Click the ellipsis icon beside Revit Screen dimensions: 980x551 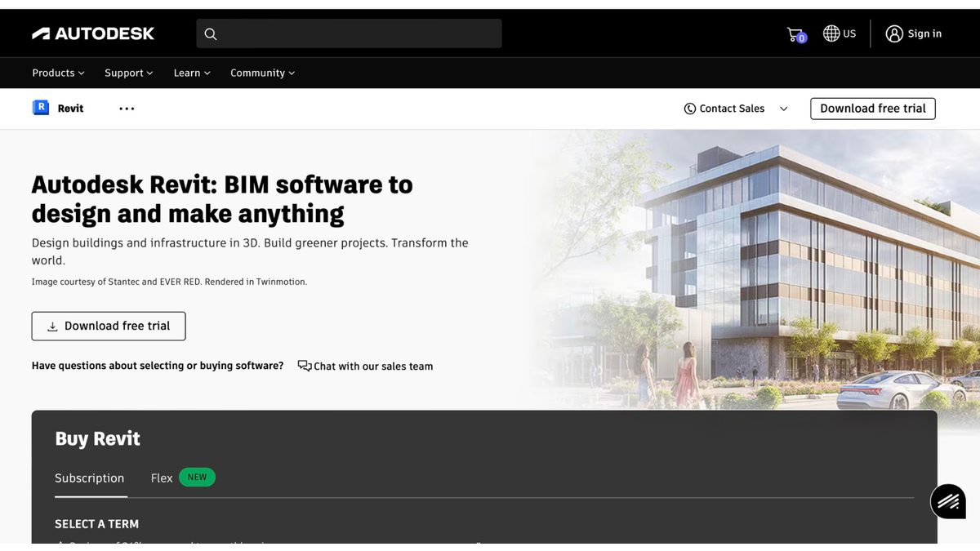(x=126, y=108)
